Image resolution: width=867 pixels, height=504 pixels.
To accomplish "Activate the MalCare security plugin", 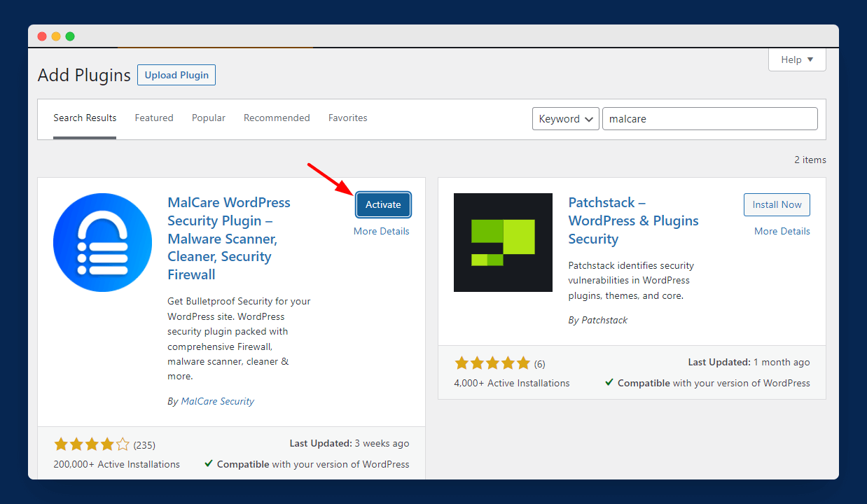I will 383,204.
